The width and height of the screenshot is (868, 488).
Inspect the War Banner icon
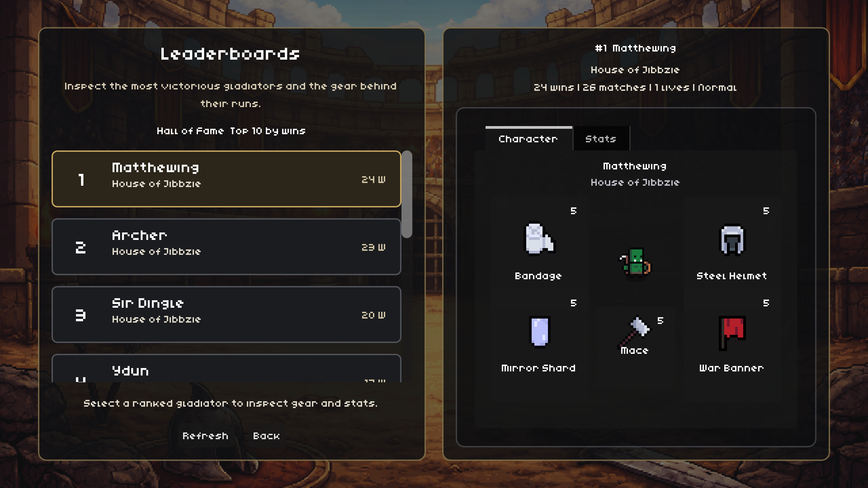pyautogui.click(x=732, y=332)
